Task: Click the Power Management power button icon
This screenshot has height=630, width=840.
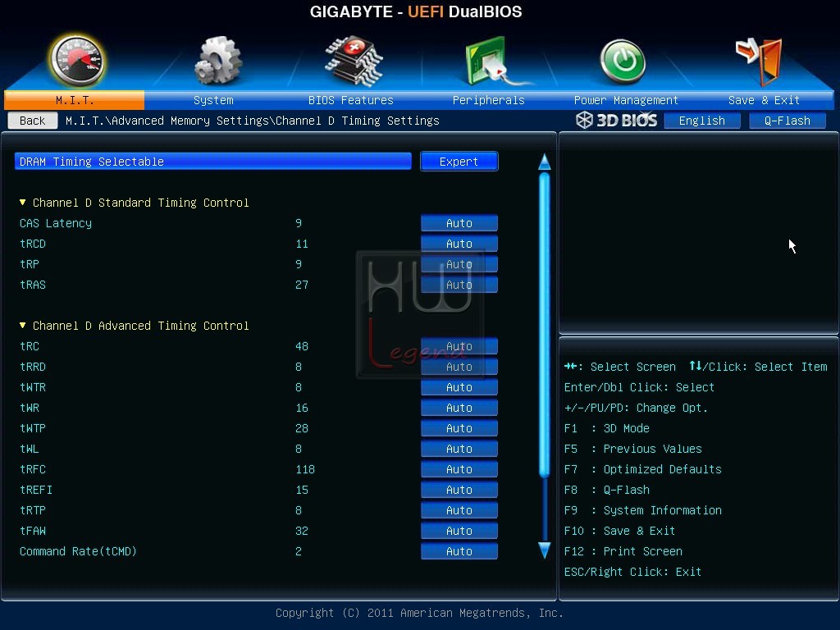Action: coord(623,62)
